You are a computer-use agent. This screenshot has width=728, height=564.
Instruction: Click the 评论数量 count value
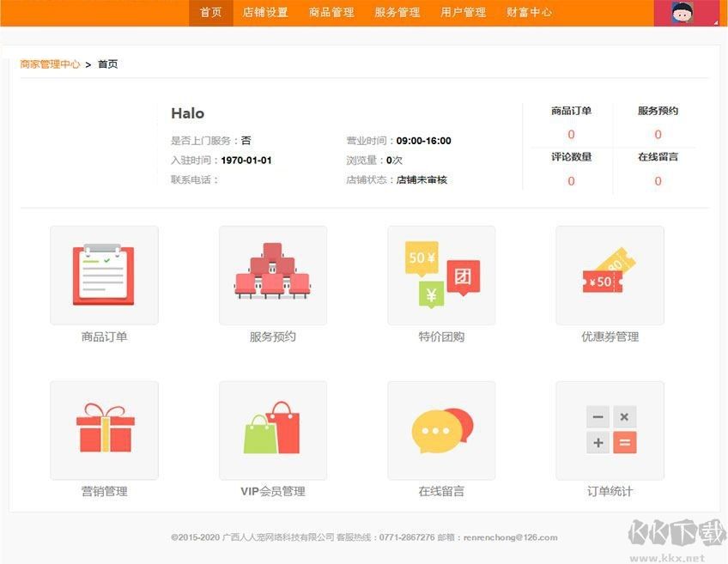571,181
